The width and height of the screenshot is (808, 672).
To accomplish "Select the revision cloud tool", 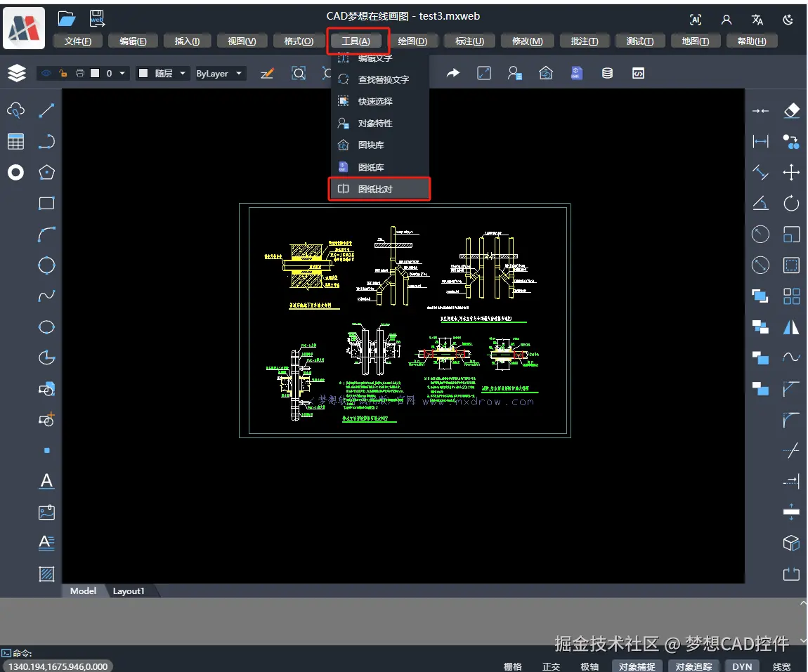I will coord(15,110).
